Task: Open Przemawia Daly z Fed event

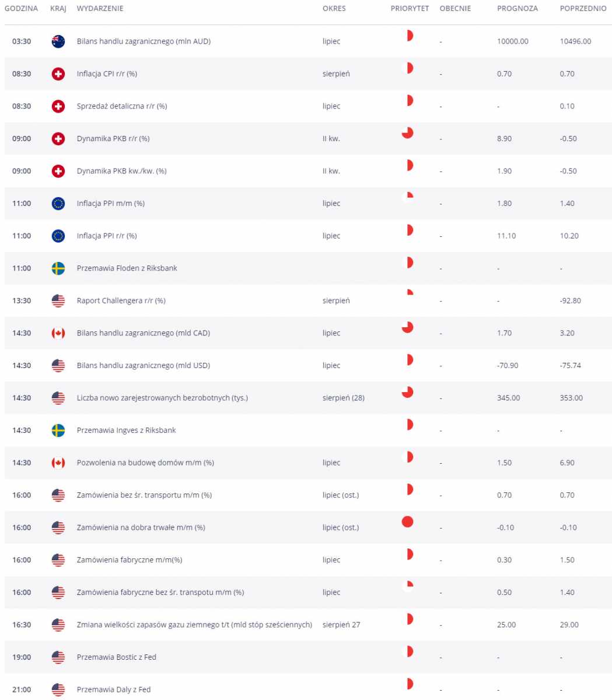Action: [x=114, y=689]
